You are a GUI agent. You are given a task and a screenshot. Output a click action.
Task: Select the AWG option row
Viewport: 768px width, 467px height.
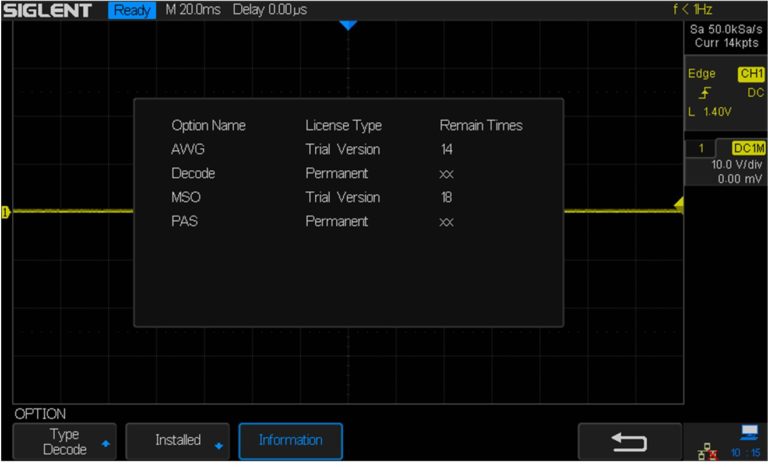[x=347, y=149]
